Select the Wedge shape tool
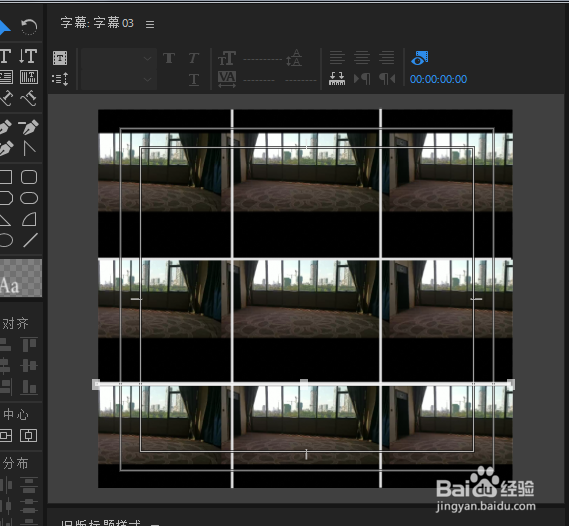 tap(29, 219)
